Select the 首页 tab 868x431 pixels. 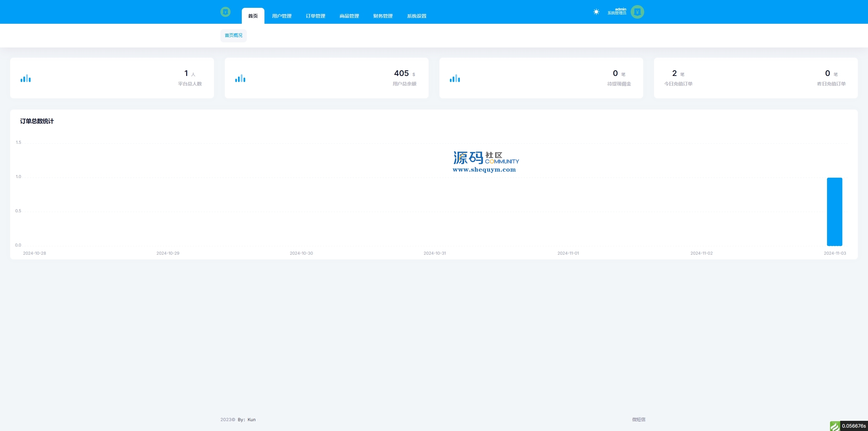(x=253, y=16)
